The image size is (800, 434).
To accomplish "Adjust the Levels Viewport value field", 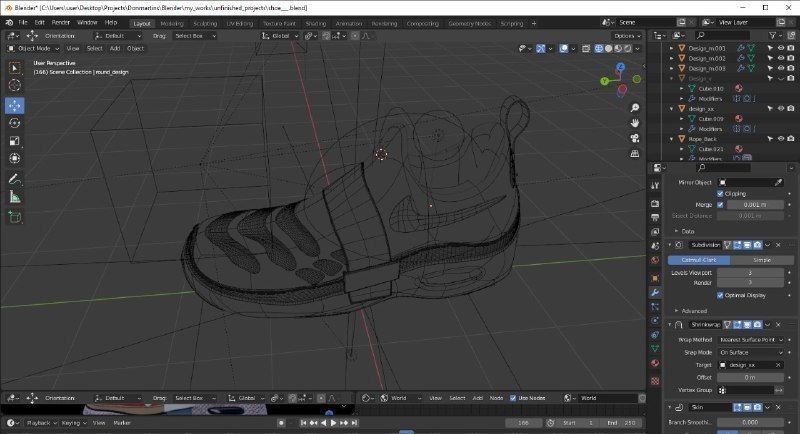I will point(751,273).
